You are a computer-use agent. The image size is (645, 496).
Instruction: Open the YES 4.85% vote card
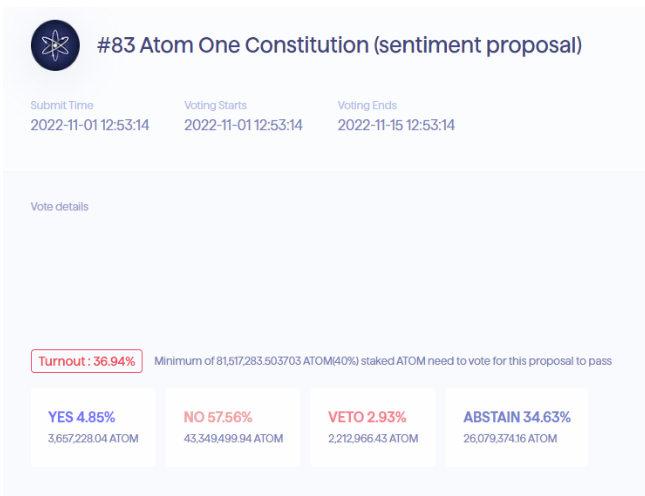[x=93, y=427]
